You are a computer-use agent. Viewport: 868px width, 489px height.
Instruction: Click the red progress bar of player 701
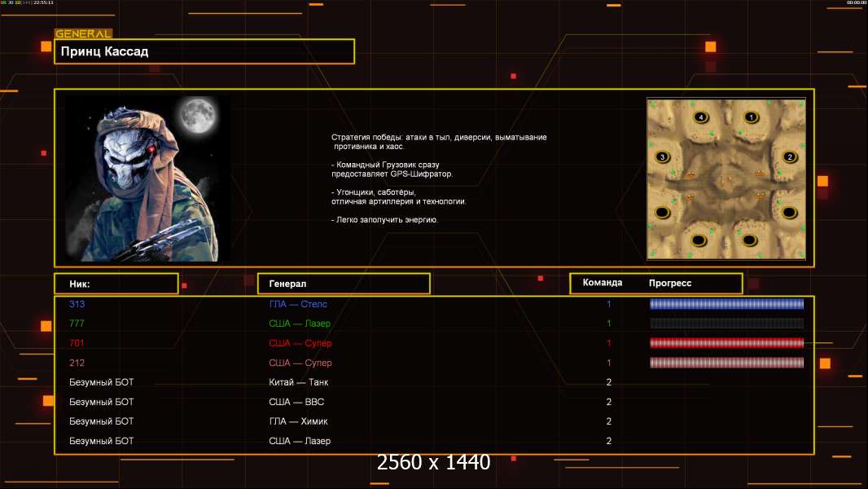726,343
